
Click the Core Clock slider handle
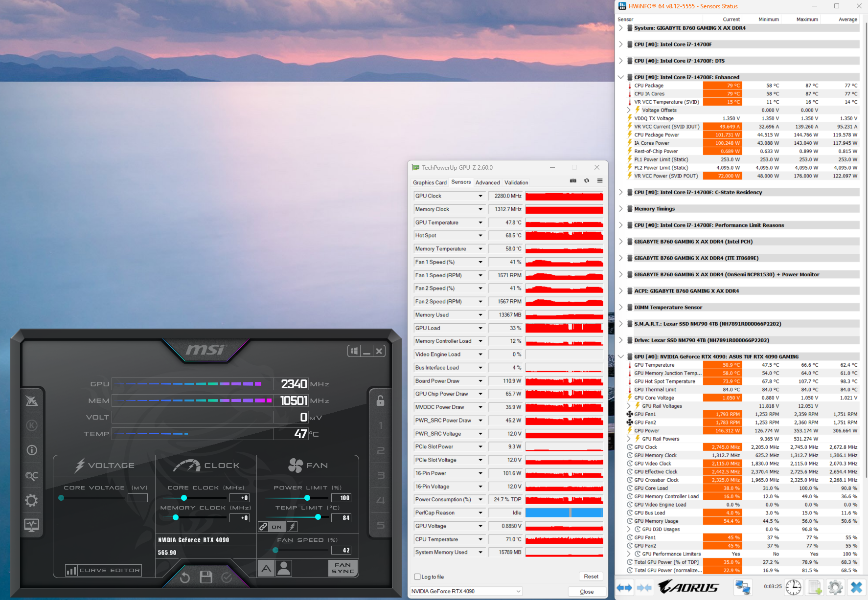(184, 498)
